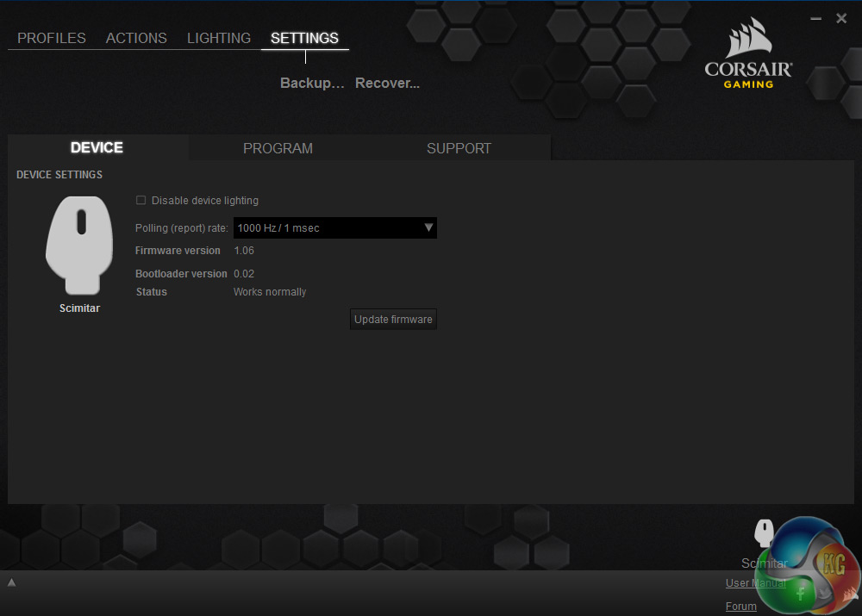Minimize the Corsair utility window
The image size is (862, 616).
815,19
